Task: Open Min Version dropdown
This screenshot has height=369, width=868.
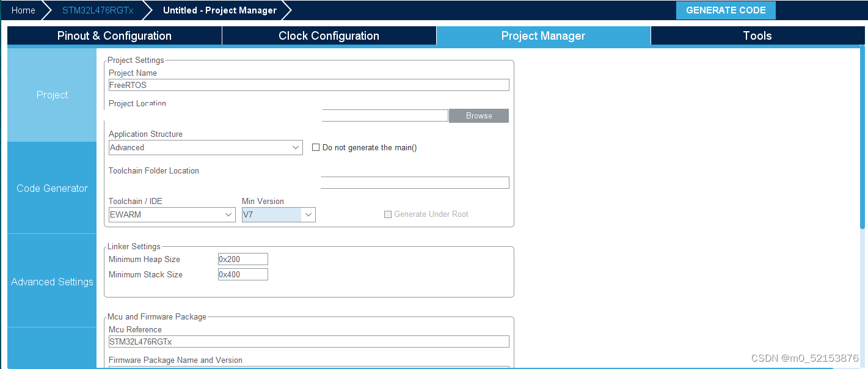Action: pos(279,214)
